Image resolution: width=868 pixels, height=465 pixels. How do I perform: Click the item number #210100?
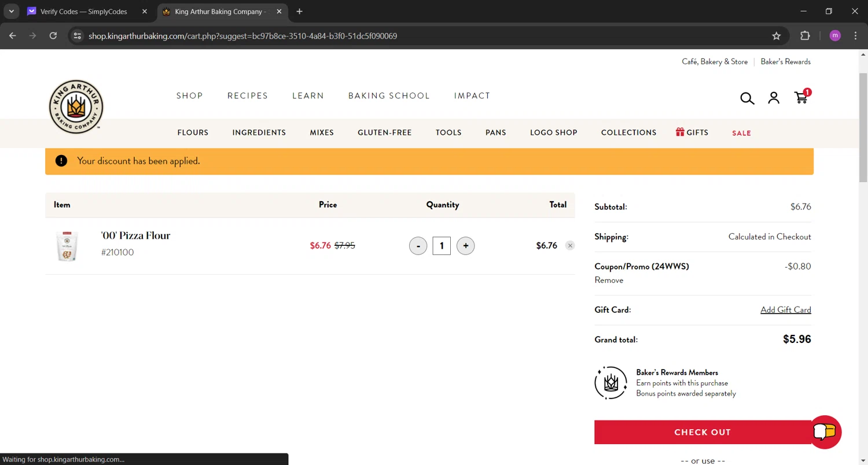pos(117,253)
